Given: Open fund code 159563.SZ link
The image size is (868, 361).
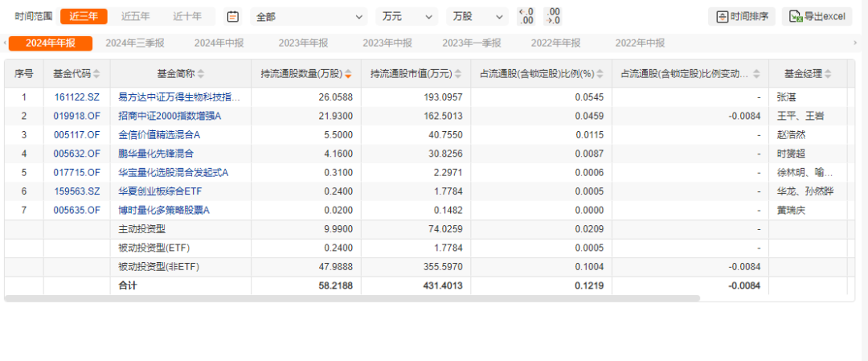Looking at the screenshot, I should click(77, 191).
